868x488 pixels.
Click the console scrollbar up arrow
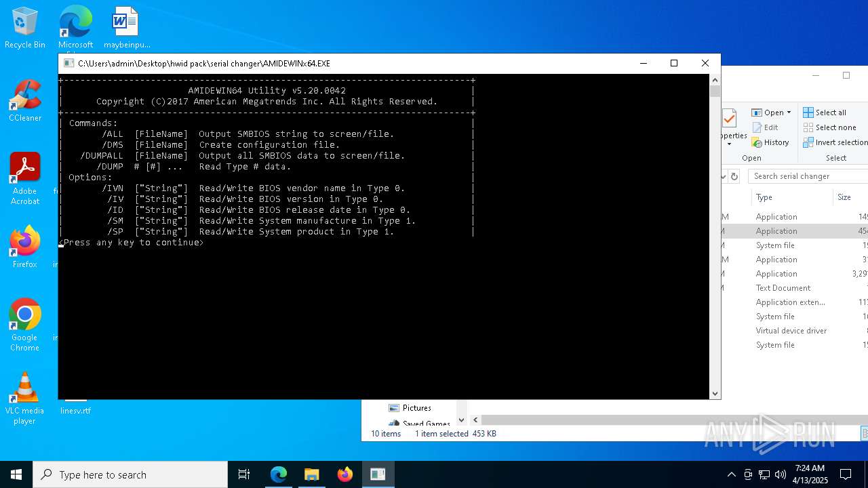pyautogui.click(x=715, y=79)
